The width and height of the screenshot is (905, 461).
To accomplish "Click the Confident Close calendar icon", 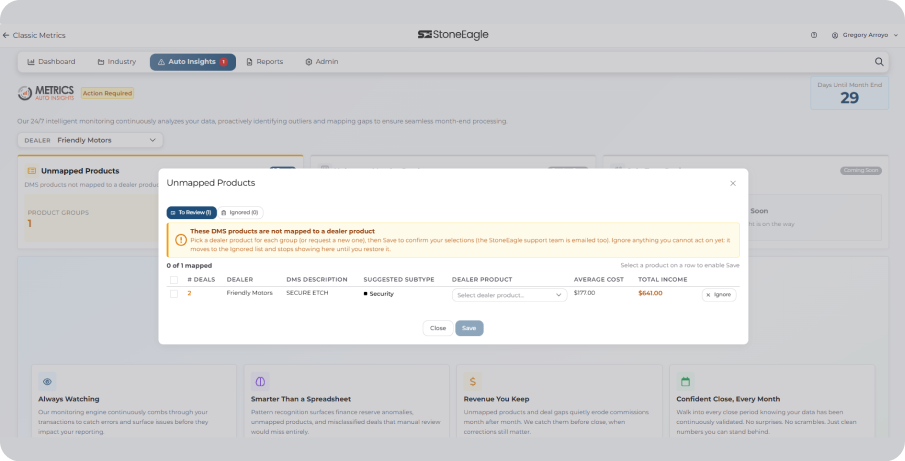I will (x=685, y=381).
